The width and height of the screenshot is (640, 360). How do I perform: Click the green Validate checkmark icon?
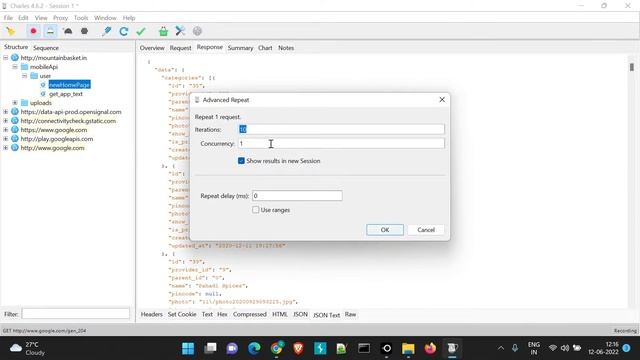(x=141, y=31)
